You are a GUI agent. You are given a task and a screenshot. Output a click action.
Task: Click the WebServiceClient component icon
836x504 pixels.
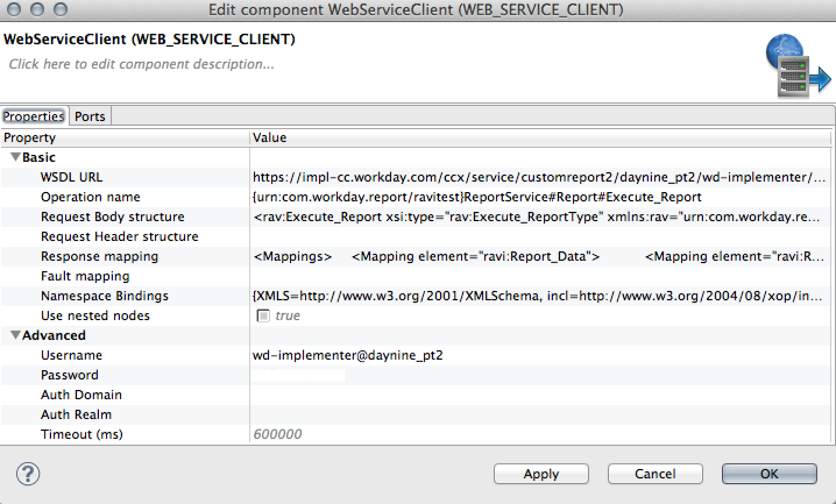[798, 65]
